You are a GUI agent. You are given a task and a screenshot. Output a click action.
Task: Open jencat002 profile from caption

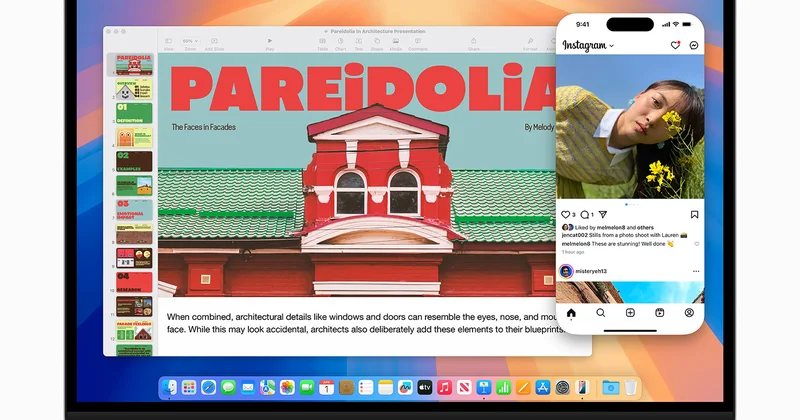click(574, 235)
